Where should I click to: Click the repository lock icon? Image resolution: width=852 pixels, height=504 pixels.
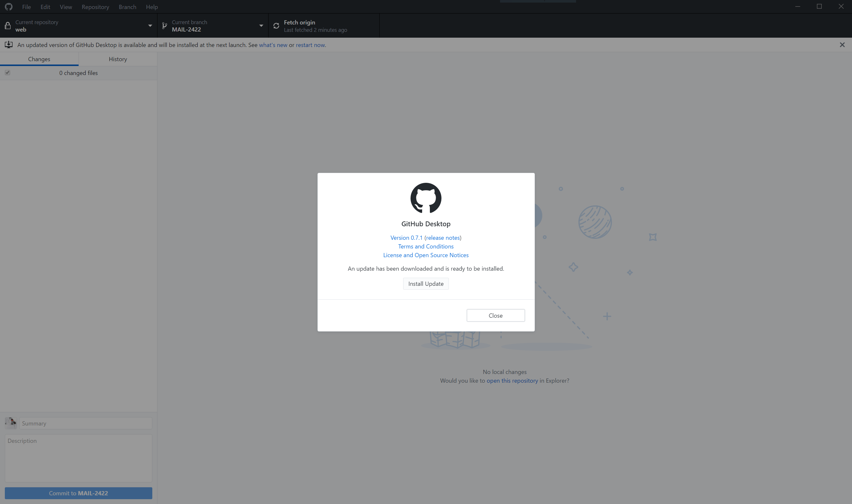pos(8,25)
